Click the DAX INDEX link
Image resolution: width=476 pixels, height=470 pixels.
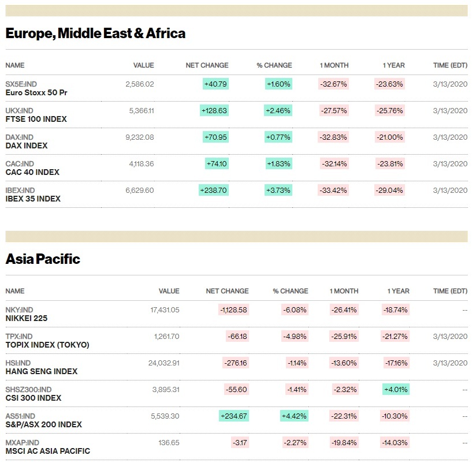(x=27, y=146)
